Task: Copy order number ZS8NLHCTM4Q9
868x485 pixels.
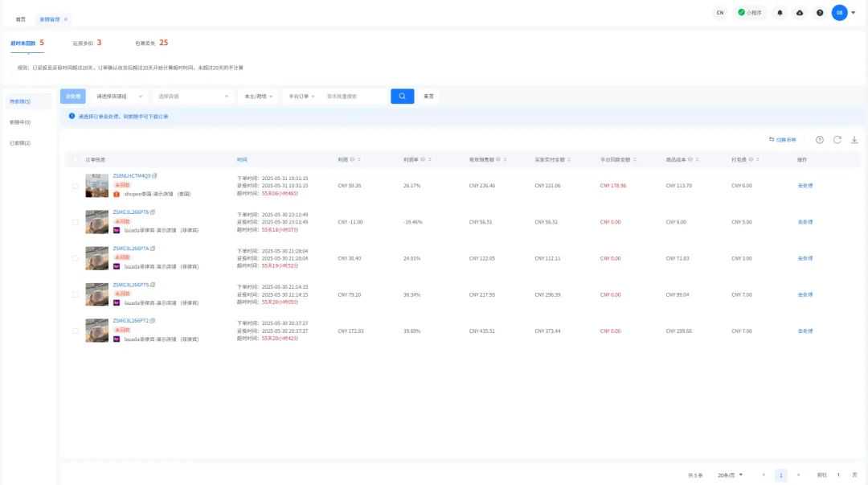Action: point(154,175)
